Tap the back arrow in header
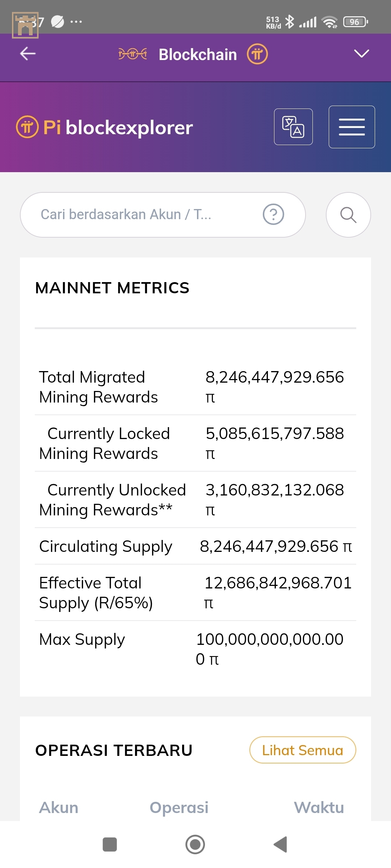Screen dimensions: 391x868 click(x=28, y=54)
